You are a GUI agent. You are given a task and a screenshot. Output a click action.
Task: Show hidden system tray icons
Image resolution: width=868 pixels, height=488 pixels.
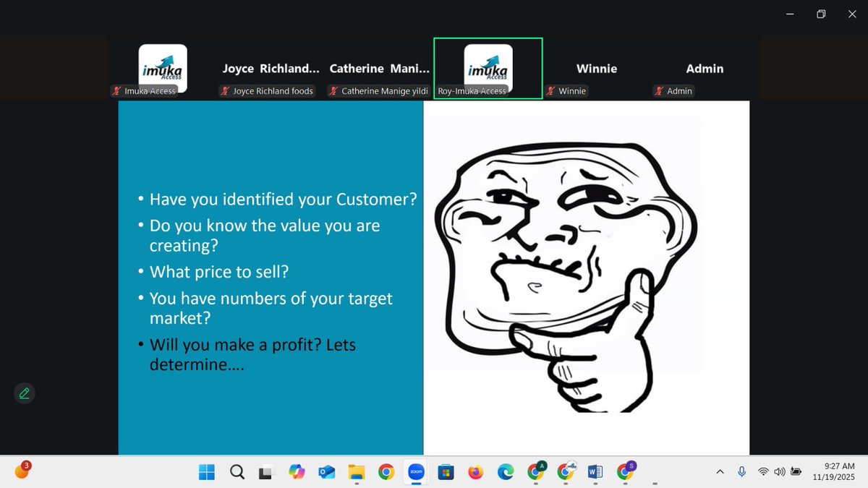(x=720, y=472)
